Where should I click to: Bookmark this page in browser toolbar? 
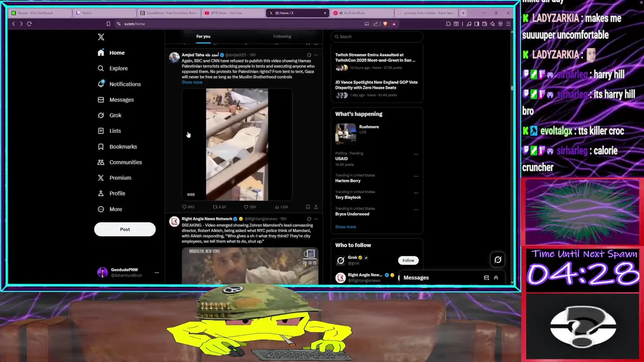108,24
